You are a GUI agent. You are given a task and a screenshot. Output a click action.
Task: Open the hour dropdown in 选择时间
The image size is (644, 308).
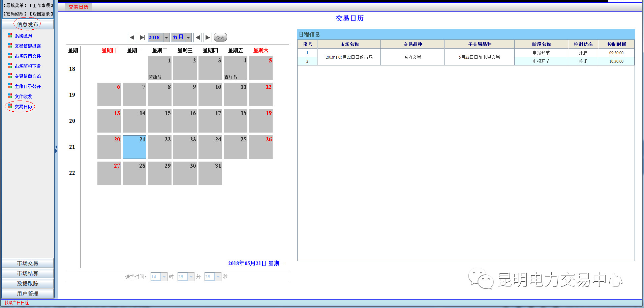click(x=164, y=277)
